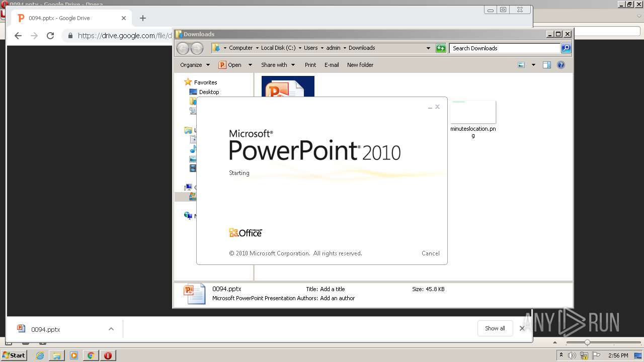Open the volume control in system tray
The height and width of the screenshot is (362, 644).
click(x=572, y=355)
